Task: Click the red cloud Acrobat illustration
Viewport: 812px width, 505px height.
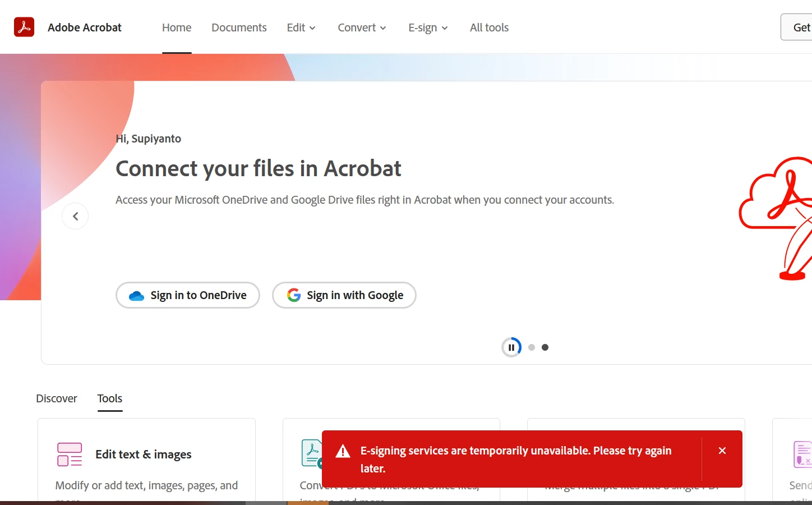Action: [x=777, y=219]
